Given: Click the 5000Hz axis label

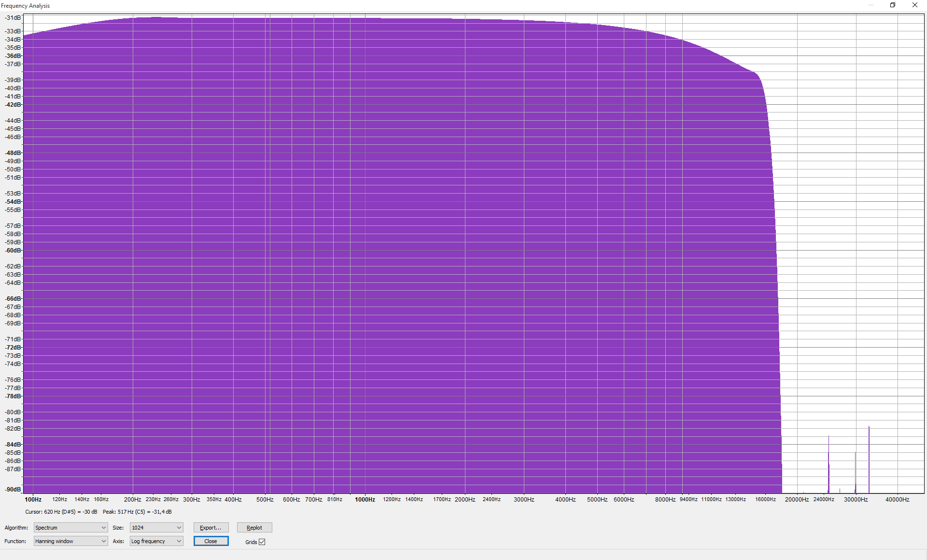Looking at the screenshot, I should tap(597, 500).
